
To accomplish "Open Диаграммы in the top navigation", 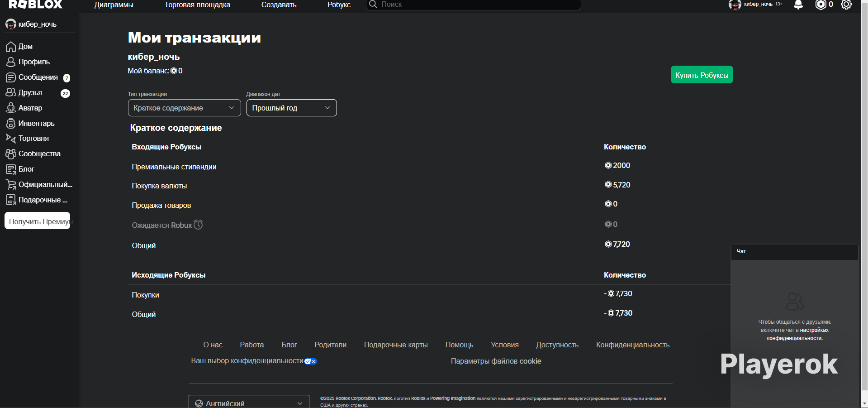I will pos(114,5).
